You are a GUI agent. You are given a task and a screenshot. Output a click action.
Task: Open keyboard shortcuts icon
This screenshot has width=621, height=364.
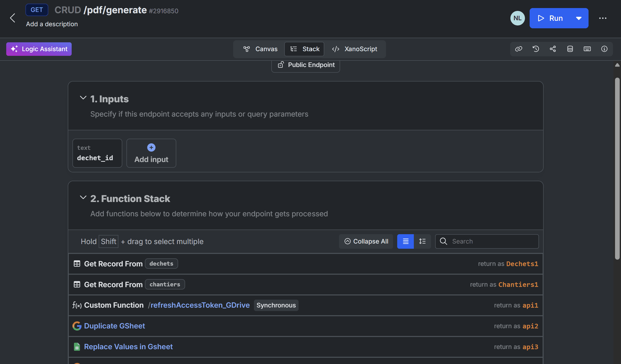pos(587,49)
